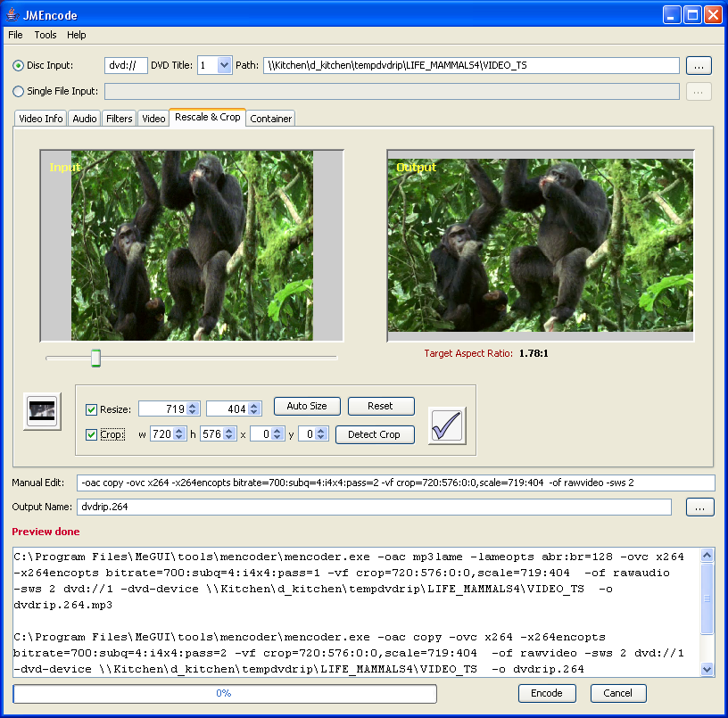Click the checkmark apply button

click(x=447, y=425)
